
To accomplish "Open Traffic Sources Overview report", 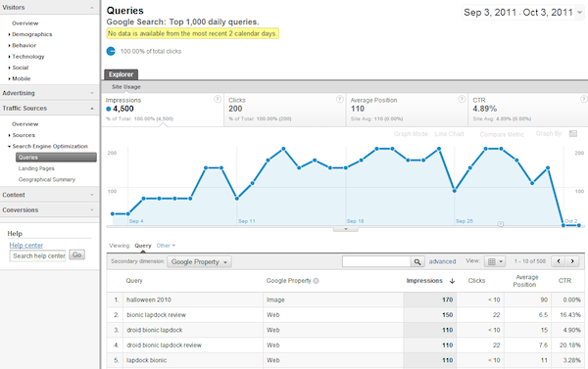I will coord(25,124).
